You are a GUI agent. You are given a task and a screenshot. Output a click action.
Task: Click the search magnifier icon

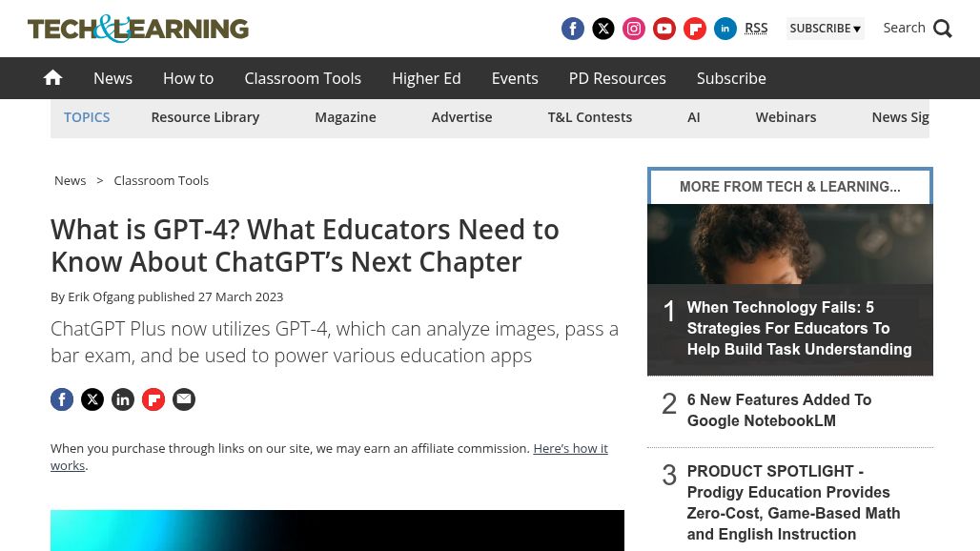pyautogui.click(x=942, y=29)
